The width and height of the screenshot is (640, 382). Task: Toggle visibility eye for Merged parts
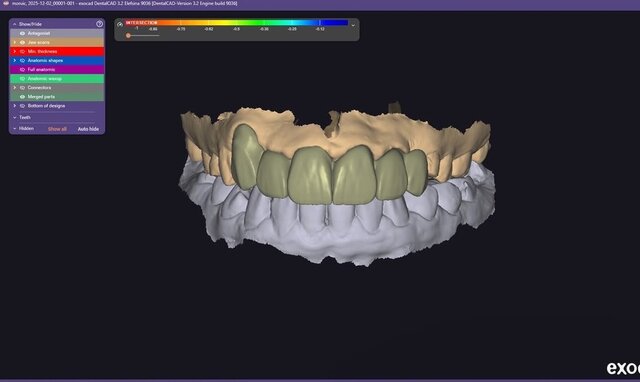[22, 97]
